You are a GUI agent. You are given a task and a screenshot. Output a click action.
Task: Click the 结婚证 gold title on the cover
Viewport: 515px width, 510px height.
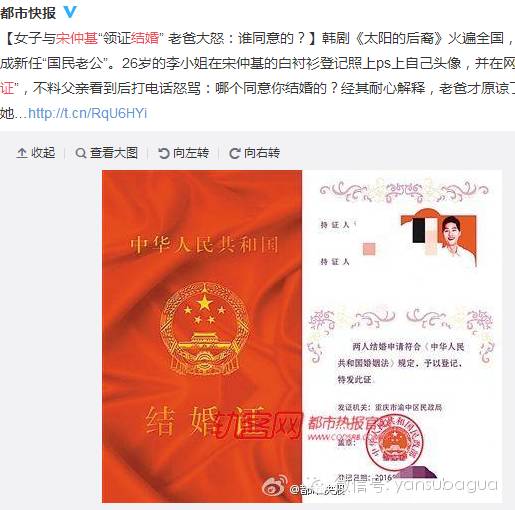click(205, 421)
